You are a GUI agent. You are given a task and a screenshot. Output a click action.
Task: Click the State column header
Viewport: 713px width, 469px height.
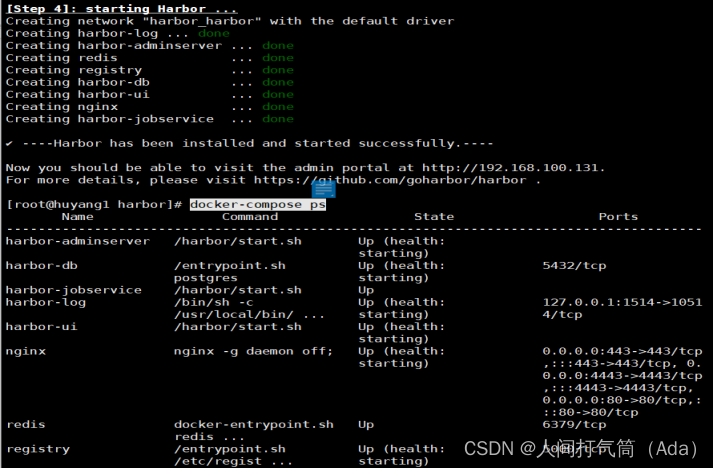click(434, 217)
